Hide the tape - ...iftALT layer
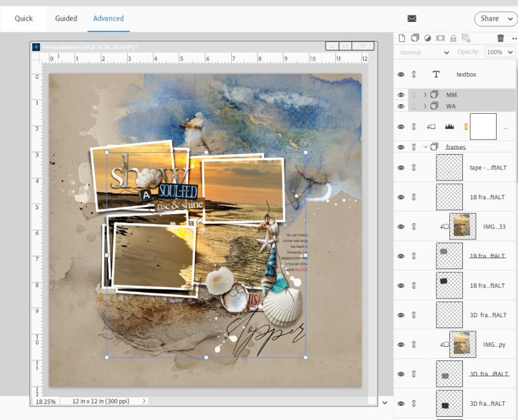518x420 pixels. click(x=401, y=168)
